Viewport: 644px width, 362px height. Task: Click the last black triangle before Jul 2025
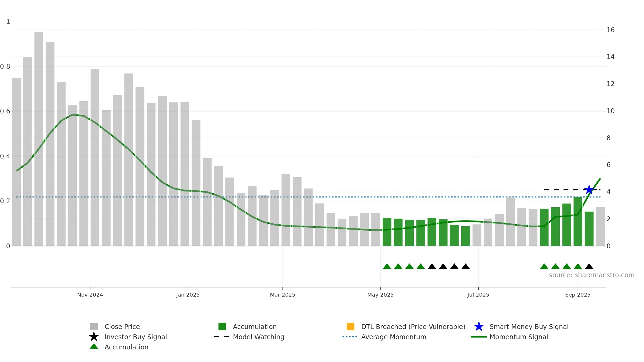(x=466, y=266)
